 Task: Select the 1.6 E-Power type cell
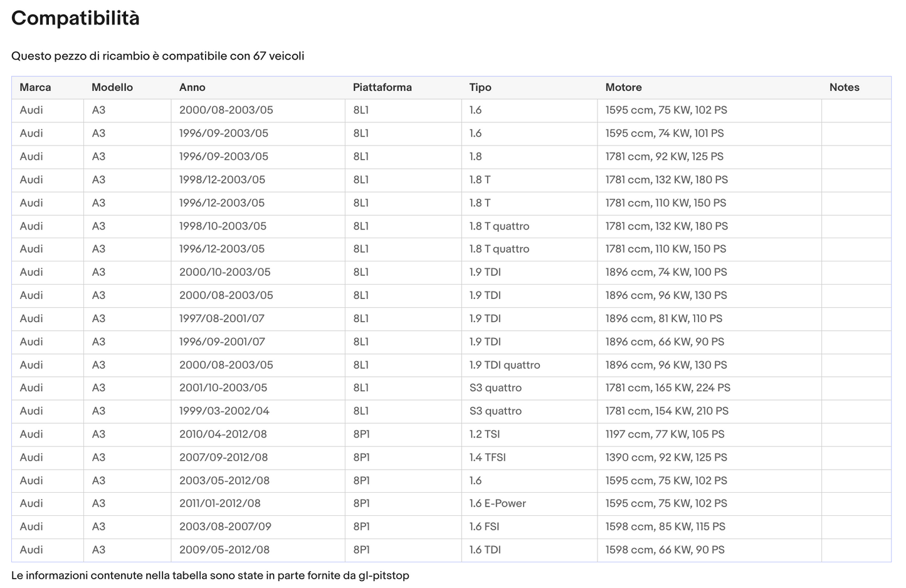(529, 503)
